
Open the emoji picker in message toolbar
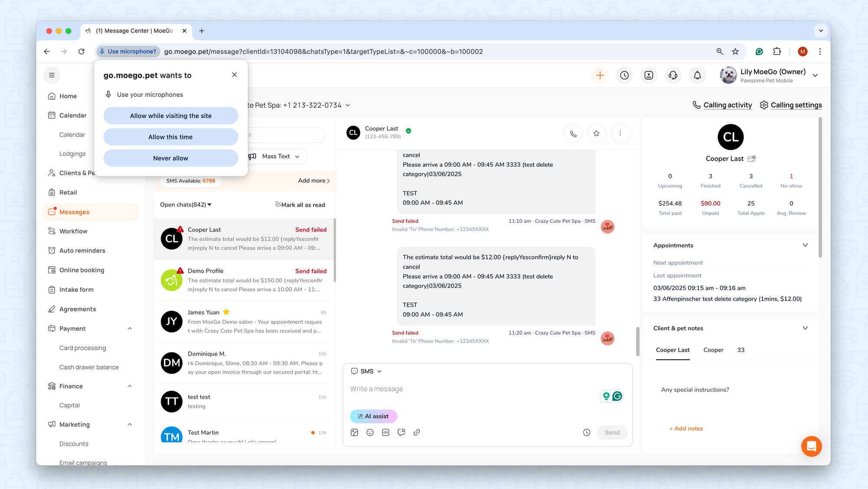pyautogui.click(x=370, y=433)
